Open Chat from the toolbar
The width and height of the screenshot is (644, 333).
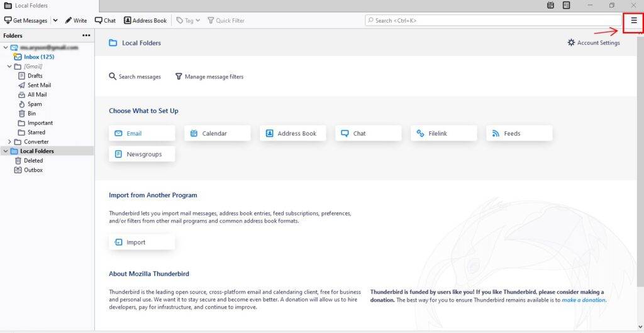(x=105, y=21)
